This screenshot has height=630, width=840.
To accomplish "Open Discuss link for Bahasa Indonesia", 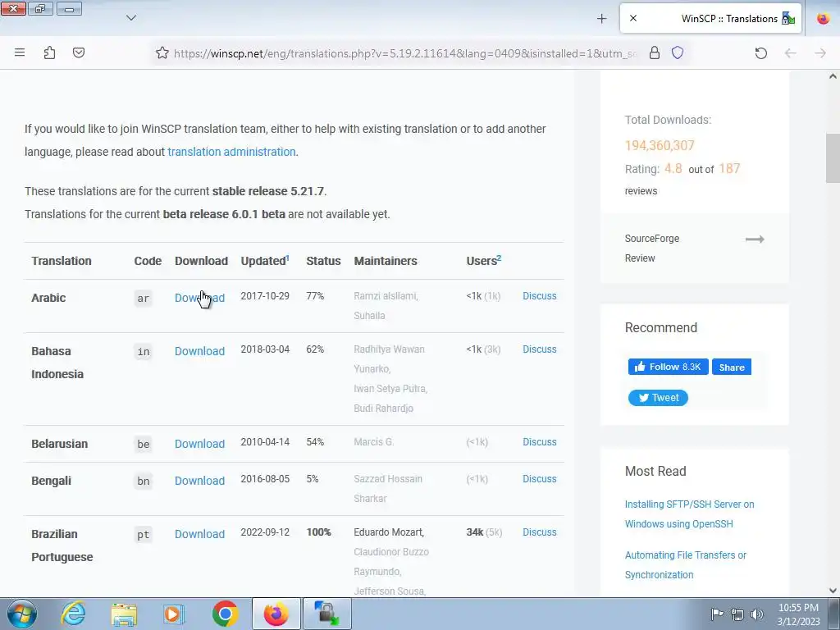I will (x=540, y=349).
